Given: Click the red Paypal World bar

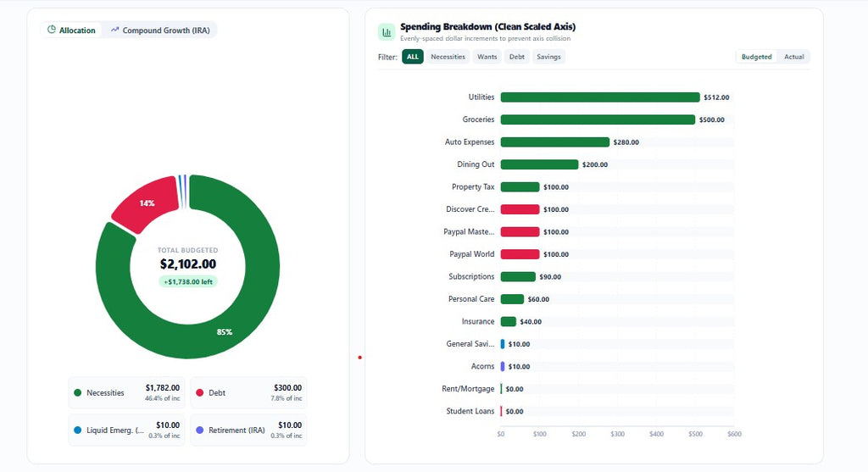Looking at the screenshot, I should tap(520, 254).
